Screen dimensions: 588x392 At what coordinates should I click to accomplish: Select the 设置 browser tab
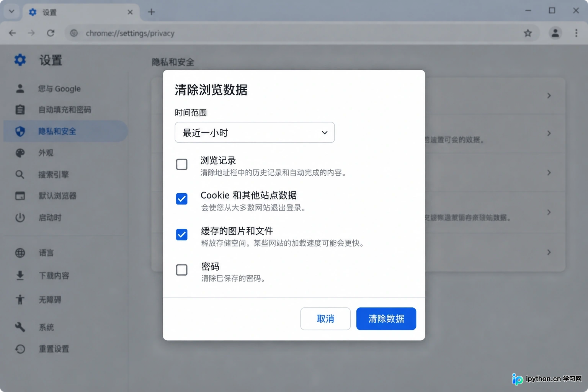click(x=80, y=12)
